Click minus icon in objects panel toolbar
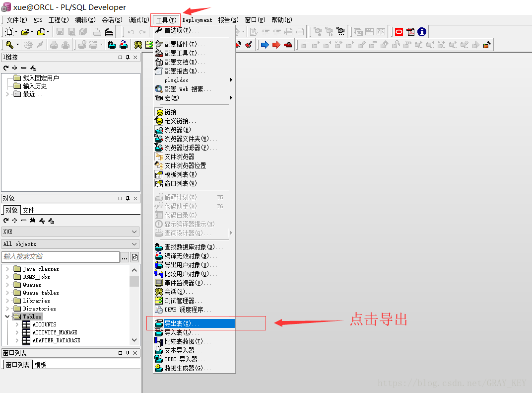 (24, 221)
